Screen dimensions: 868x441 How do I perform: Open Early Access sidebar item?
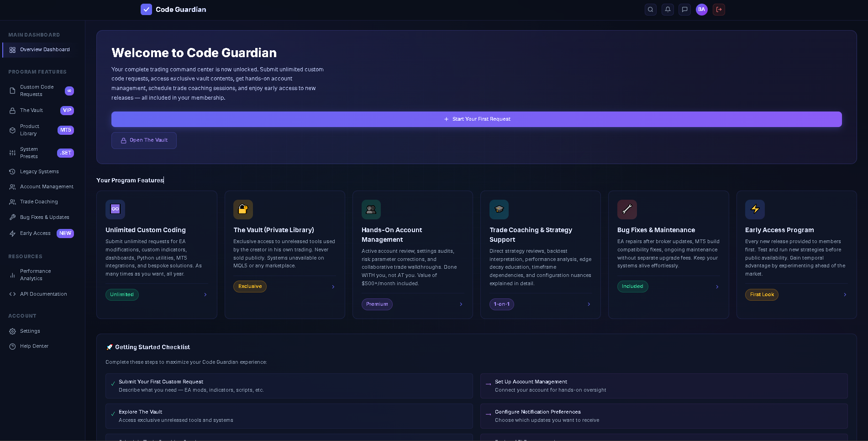point(41,234)
